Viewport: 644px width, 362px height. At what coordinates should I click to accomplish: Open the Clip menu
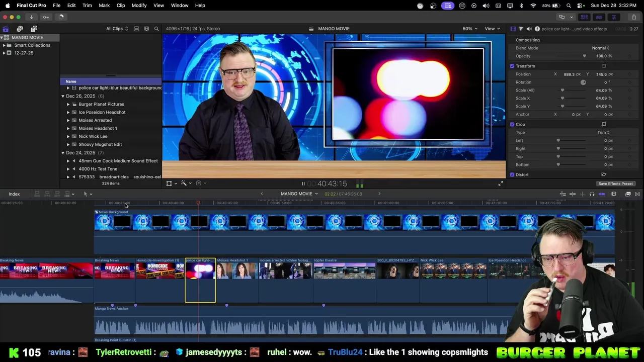[x=121, y=6]
